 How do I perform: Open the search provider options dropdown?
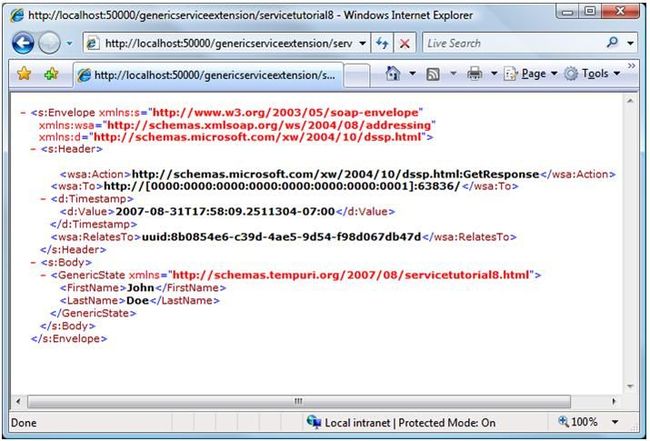point(631,43)
